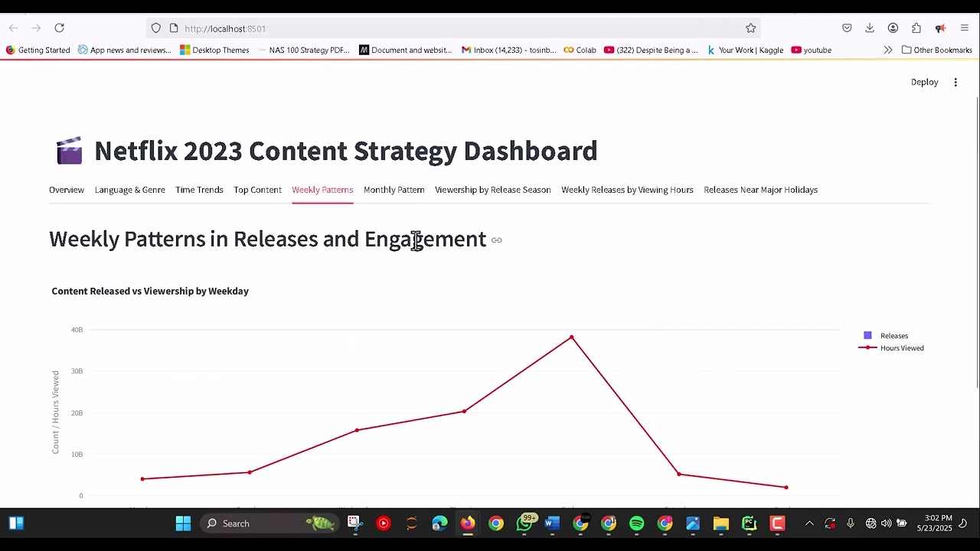Click the taskbar Search box
Viewport: 980px width, 551px height.
click(x=269, y=523)
